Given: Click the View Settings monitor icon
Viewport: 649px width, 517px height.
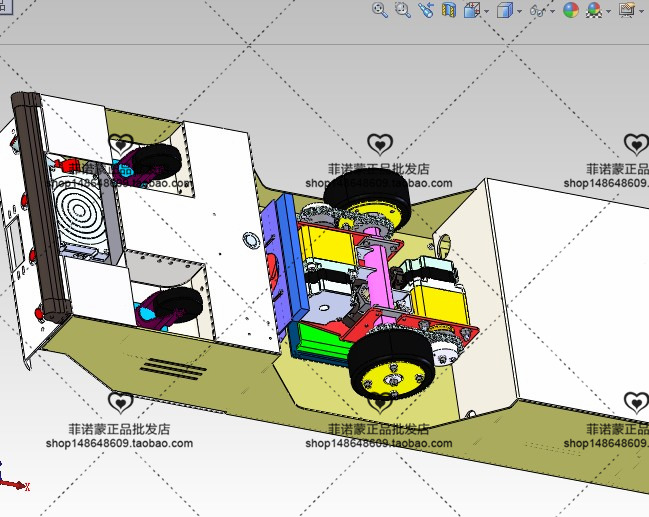Looking at the screenshot, I should click(x=627, y=10).
